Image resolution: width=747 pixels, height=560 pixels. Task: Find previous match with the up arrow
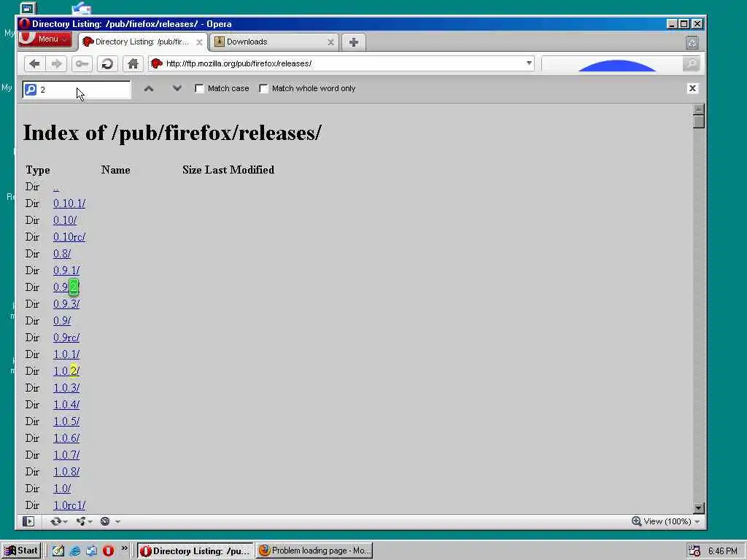pyautogui.click(x=149, y=88)
